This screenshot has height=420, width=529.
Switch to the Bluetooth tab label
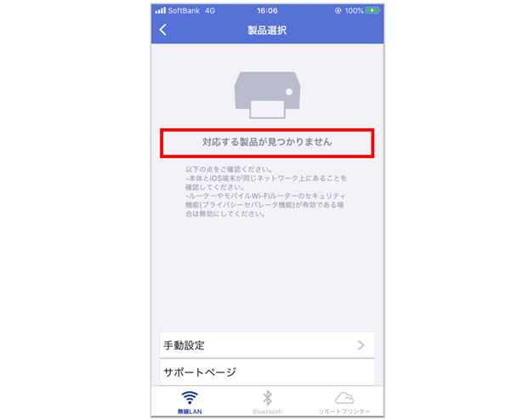(x=267, y=411)
